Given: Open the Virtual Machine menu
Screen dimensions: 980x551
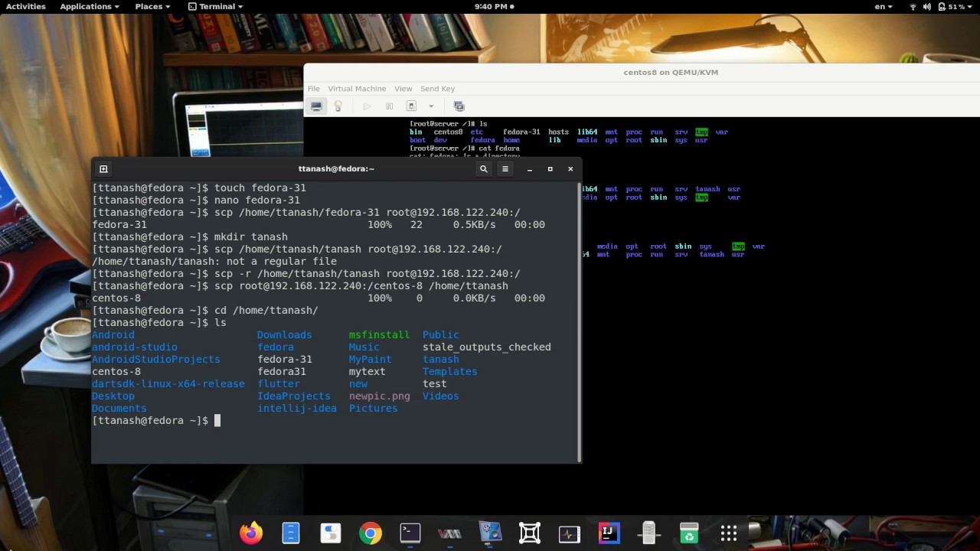Looking at the screenshot, I should tap(357, 89).
